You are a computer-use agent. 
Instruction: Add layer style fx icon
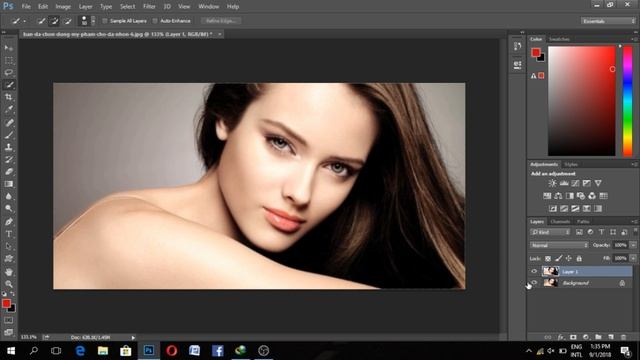[x=561, y=337]
